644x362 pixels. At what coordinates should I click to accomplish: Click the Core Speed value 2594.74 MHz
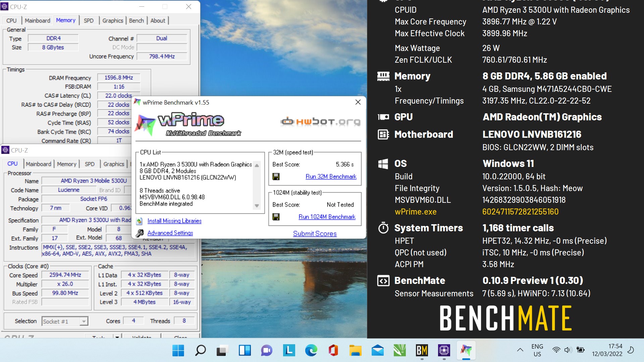pos(65,275)
